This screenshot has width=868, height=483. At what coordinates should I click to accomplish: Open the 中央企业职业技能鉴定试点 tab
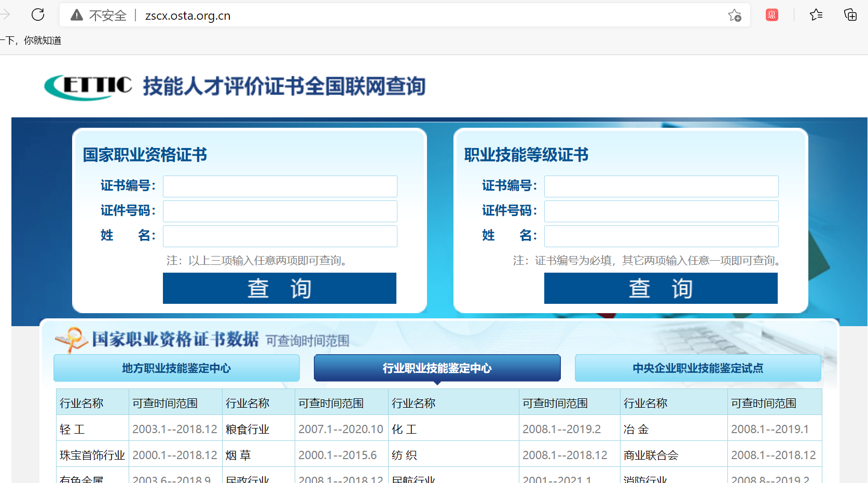697,368
